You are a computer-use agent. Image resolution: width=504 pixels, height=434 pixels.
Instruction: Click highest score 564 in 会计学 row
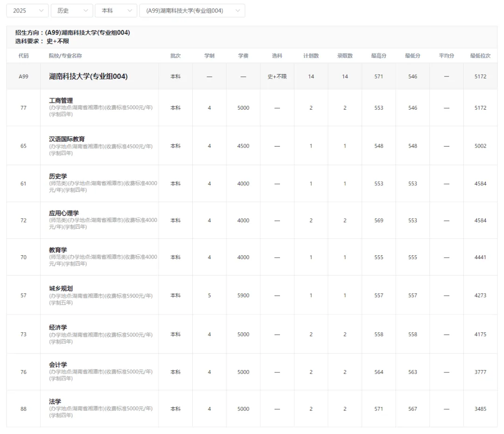click(378, 372)
